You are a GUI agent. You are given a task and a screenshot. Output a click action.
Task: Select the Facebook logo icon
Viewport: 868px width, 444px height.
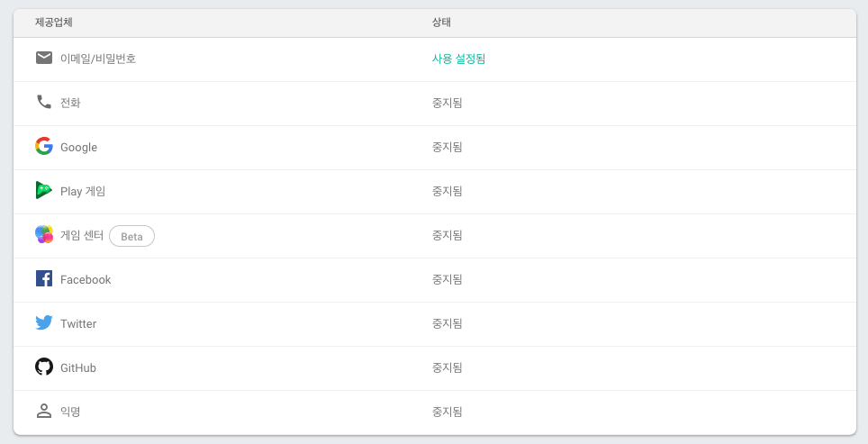click(44, 278)
